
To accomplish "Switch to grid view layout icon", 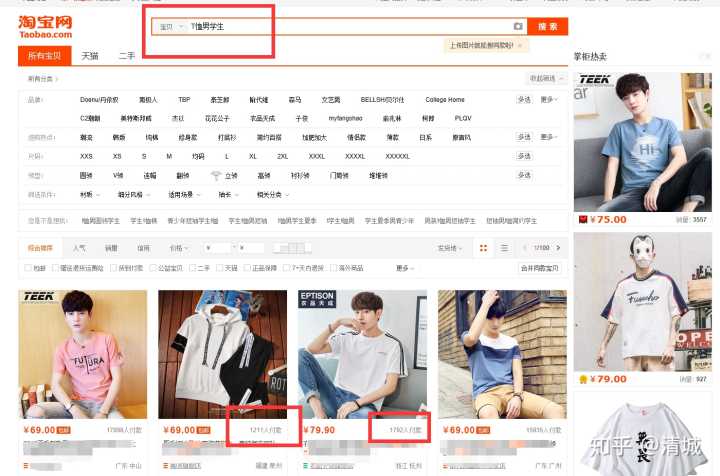I will pos(483,248).
